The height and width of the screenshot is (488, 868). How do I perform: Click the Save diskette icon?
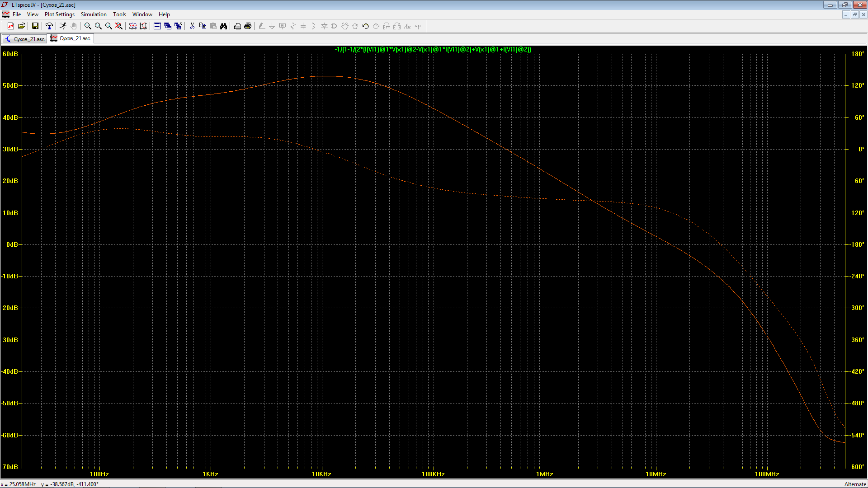coord(35,26)
